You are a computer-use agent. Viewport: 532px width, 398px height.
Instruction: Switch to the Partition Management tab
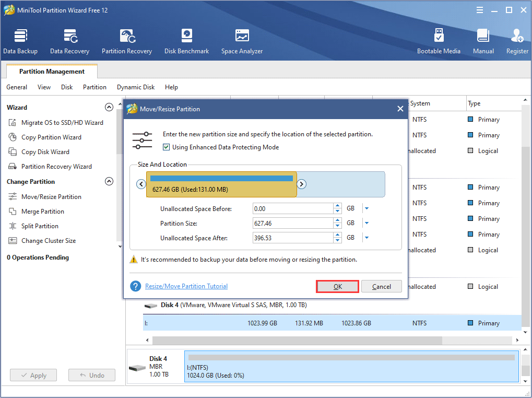coord(52,71)
